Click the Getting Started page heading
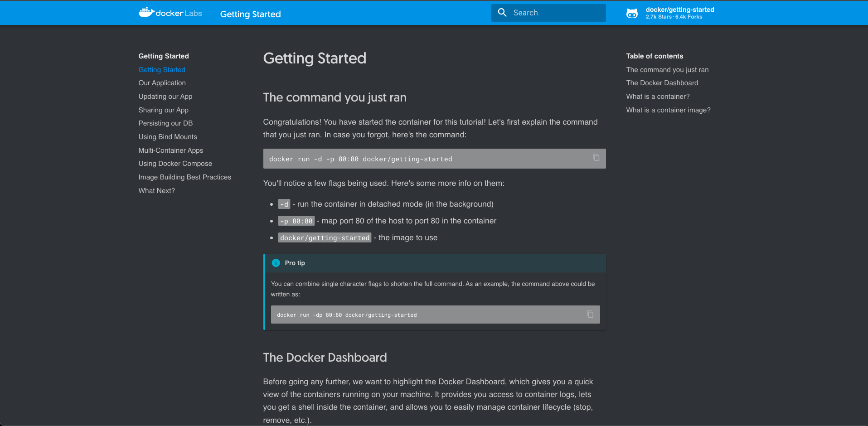Screen dimensions: 868x426 pyautogui.click(x=315, y=58)
